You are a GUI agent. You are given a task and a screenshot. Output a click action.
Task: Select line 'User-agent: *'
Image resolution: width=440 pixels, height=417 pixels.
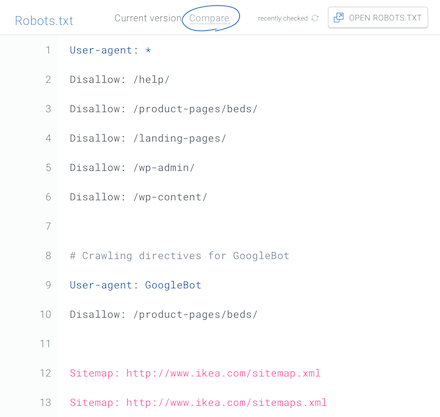pos(110,50)
